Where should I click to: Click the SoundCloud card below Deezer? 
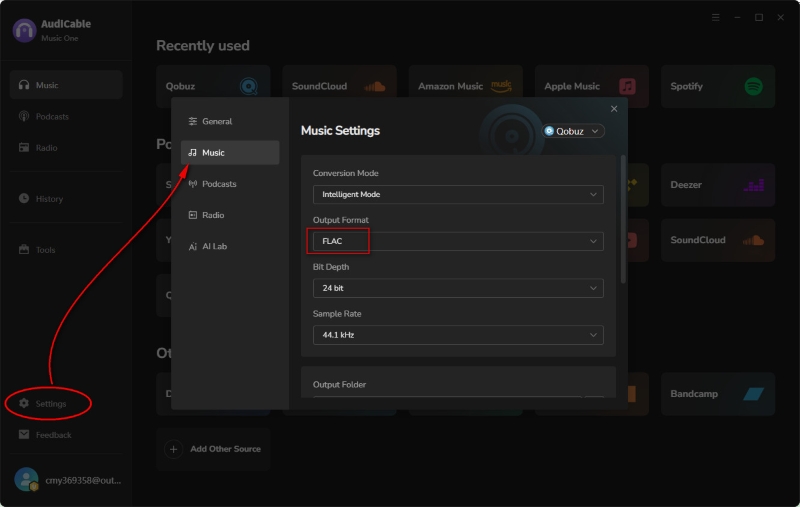(x=718, y=240)
